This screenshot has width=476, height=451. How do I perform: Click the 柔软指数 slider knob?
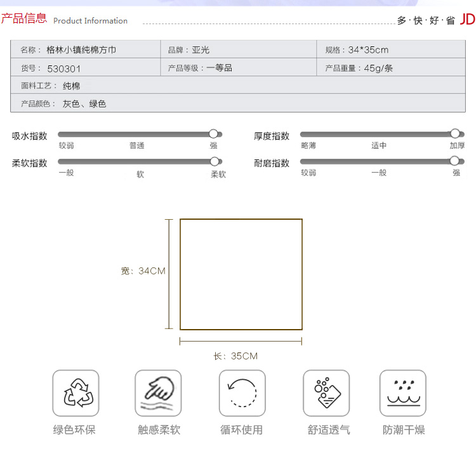(x=215, y=161)
